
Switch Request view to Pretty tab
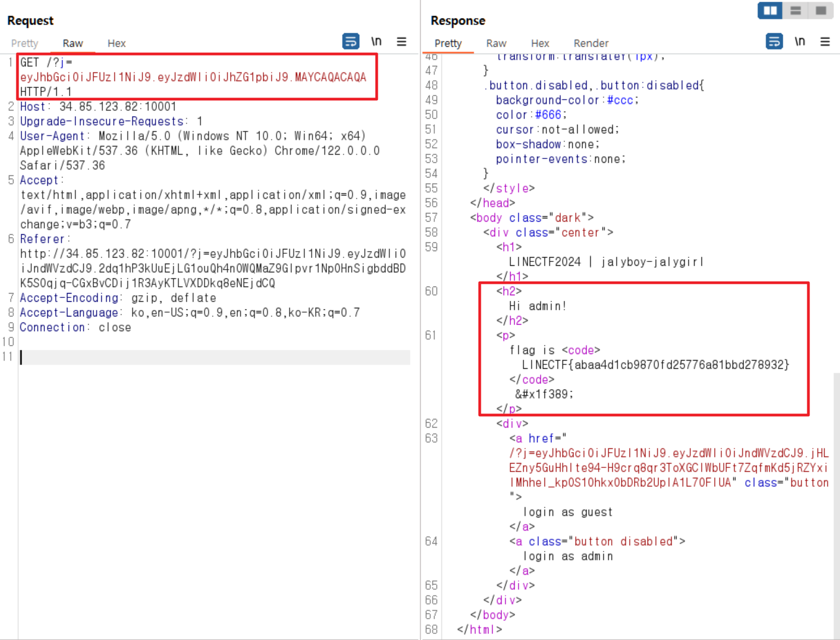click(25, 43)
